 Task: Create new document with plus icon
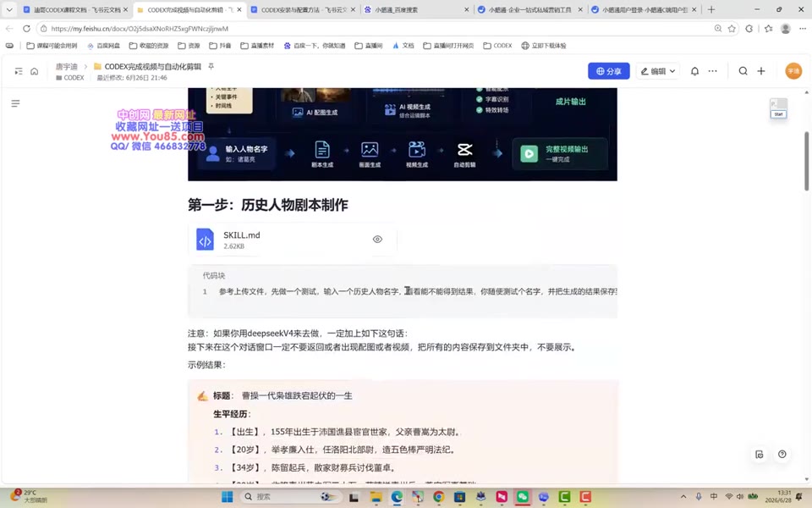click(761, 71)
